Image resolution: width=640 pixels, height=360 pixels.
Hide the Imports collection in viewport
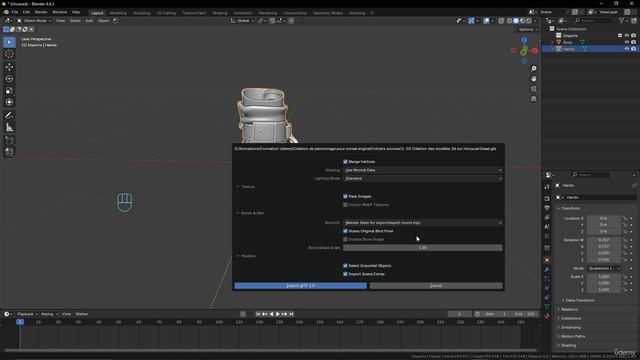coord(627,36)
